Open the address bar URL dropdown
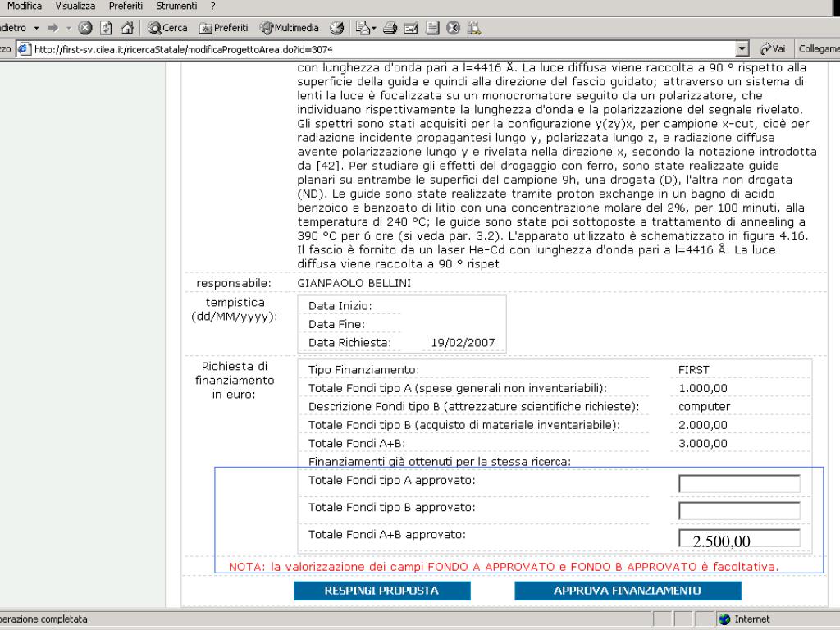Image resolution: width=840 pixels, height=630 pixels. point(742,49)
